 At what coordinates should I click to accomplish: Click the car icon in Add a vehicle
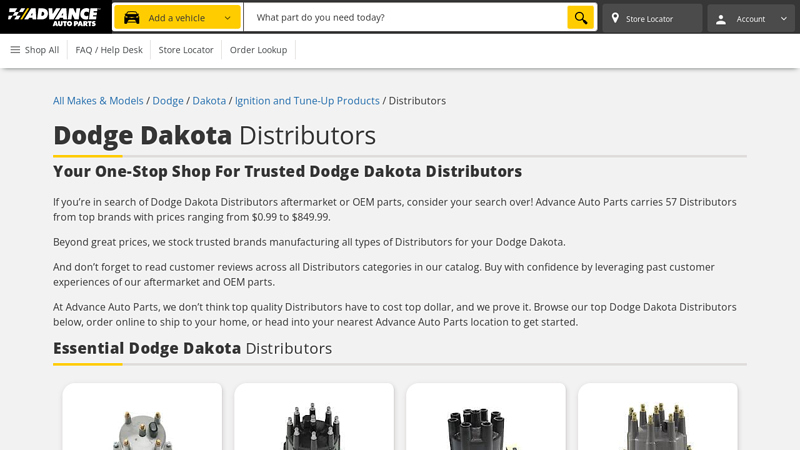click(132, 18)
